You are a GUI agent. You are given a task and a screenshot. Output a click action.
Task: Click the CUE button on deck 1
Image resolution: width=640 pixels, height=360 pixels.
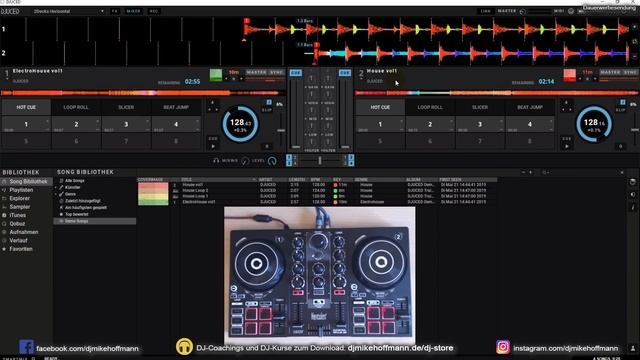(x=213, y=139)
